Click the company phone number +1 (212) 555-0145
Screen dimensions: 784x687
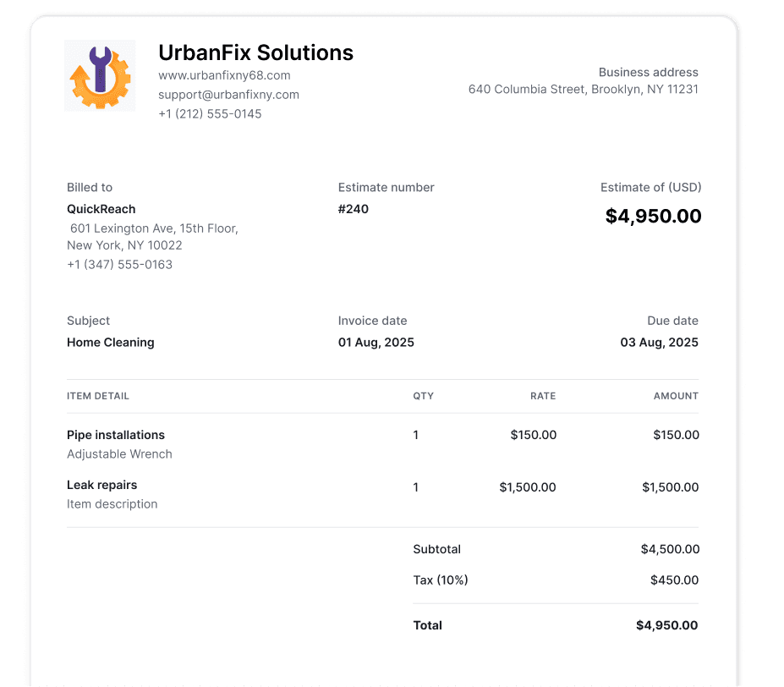pyautogui.click(x=210, y=113)
